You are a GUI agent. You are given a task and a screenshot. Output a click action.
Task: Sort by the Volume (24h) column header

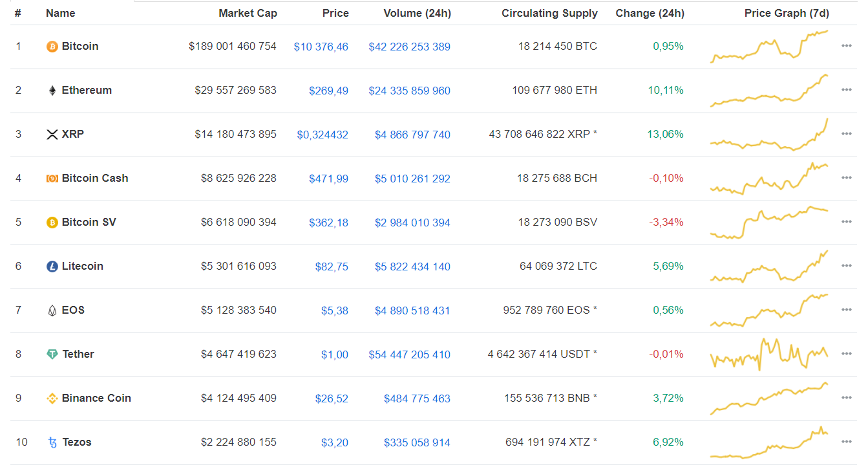417,13
